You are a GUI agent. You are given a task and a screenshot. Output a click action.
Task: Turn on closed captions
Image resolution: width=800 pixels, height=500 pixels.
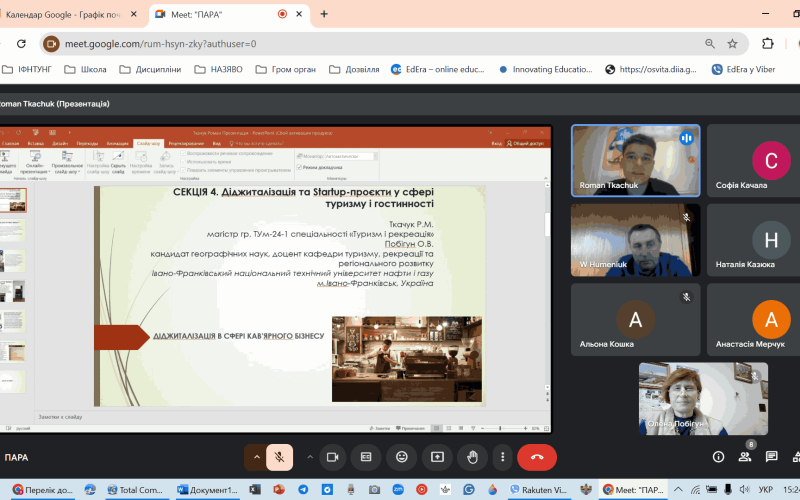click(x=366, y=457)
